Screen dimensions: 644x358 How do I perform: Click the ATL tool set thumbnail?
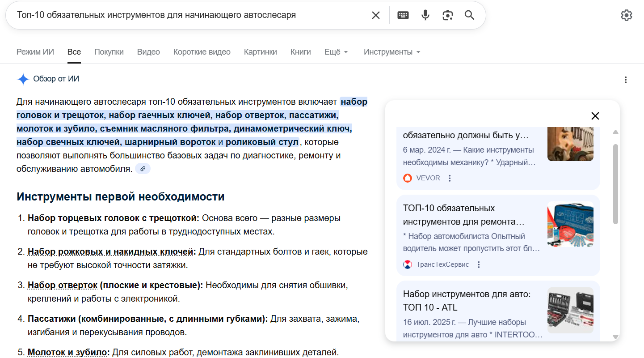570,310
